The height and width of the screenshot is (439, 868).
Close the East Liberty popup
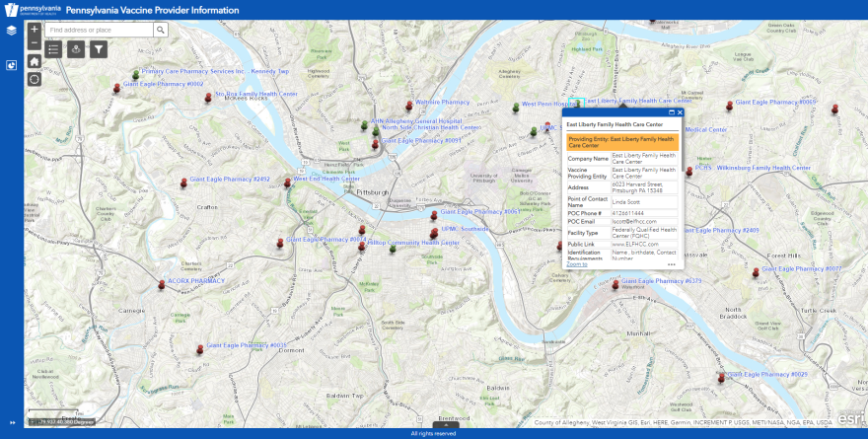pyautogui.click(x=680, y=112)
